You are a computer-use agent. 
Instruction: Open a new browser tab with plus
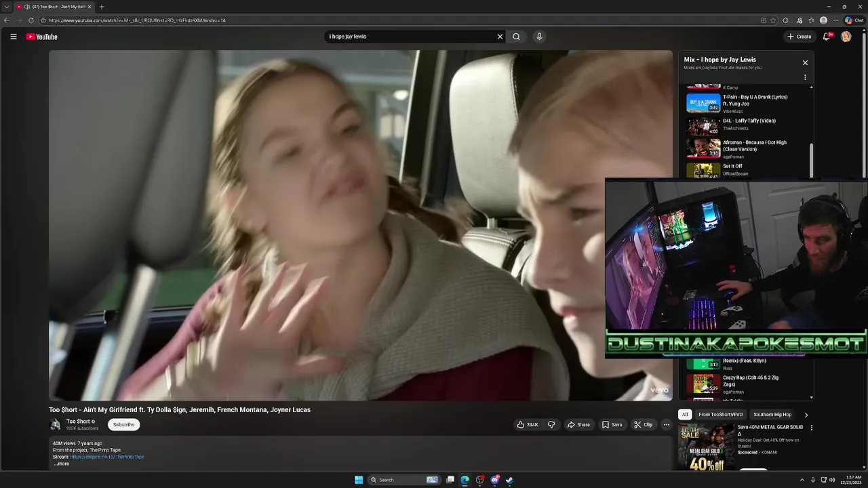[102, 7]
